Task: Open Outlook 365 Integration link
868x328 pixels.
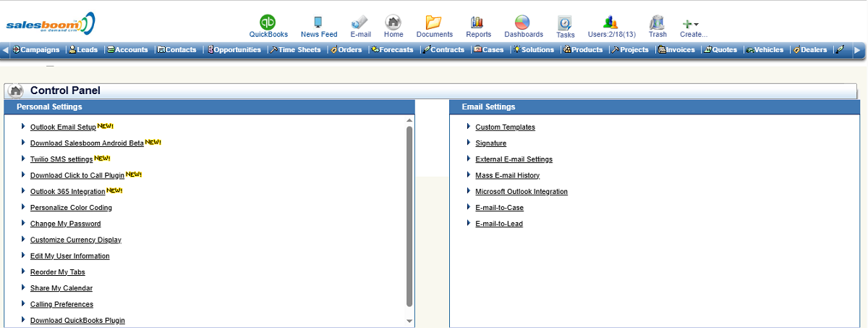Action: tap(68, 192)
